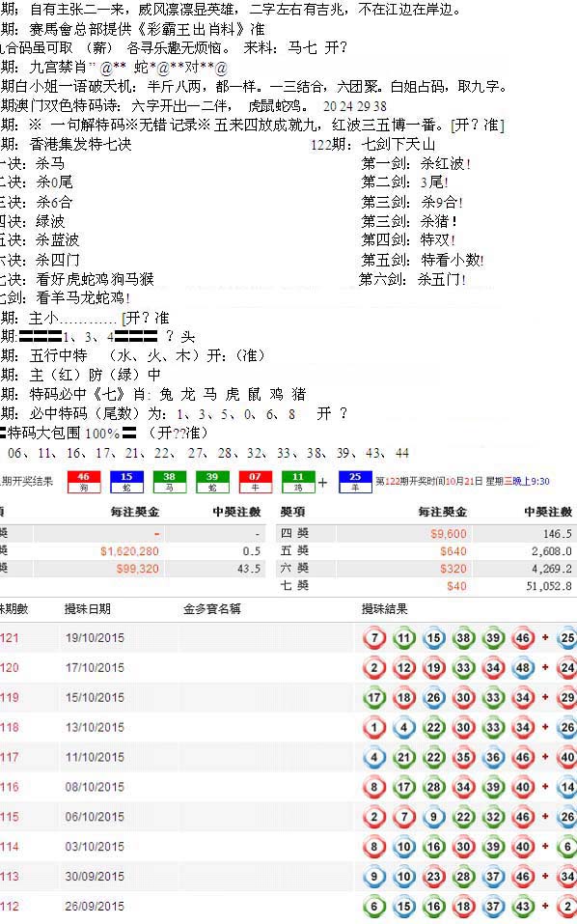Open draw number 116 link

click(x=10, y=787)
